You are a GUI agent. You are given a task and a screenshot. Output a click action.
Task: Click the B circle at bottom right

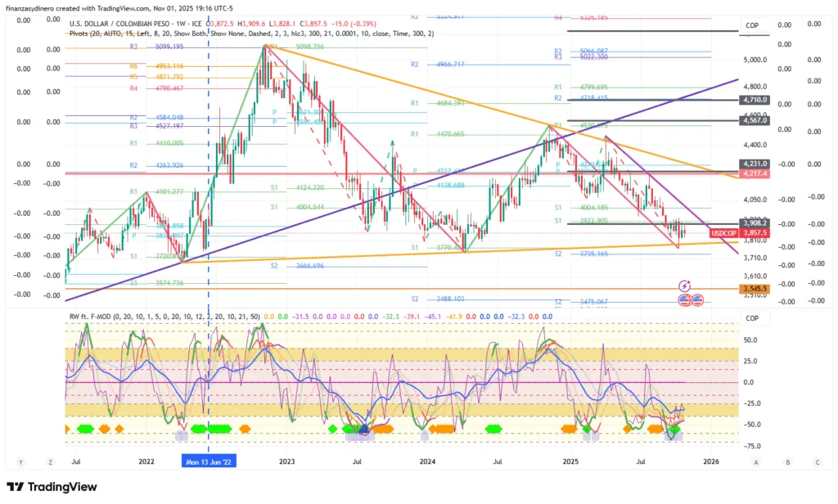pyautogui.click(x=786, y=461)
